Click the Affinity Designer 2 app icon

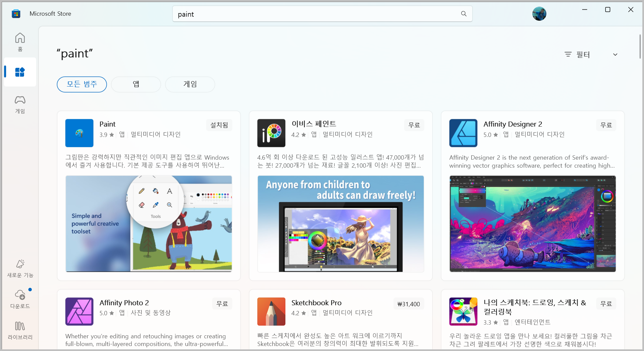(x=463, y=133)
